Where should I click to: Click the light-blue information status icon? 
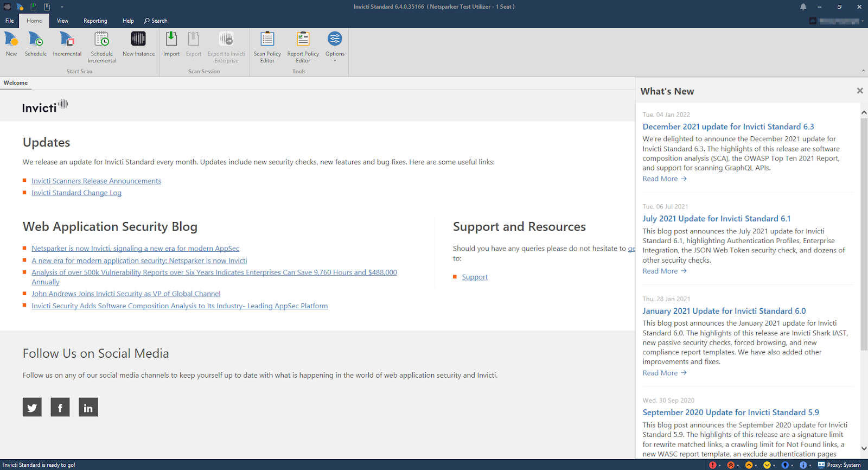coord(803,465)
